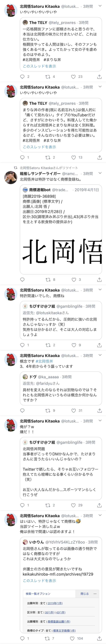This screenshot has width=106, height=644.
Task: Like the tweet with 9 likes
Action: 74,345
